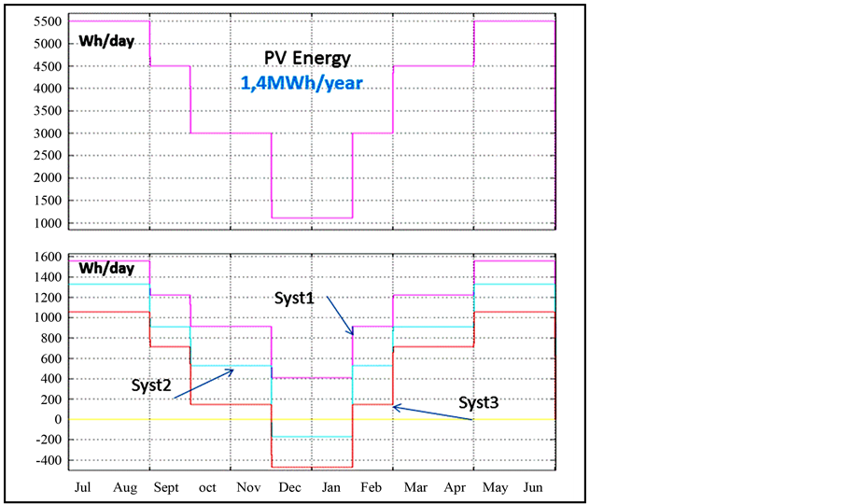Viewport: 842px width, 504px height.
Task: Click the yellow zero baseline in lower chart
Action: coord(312,419)
